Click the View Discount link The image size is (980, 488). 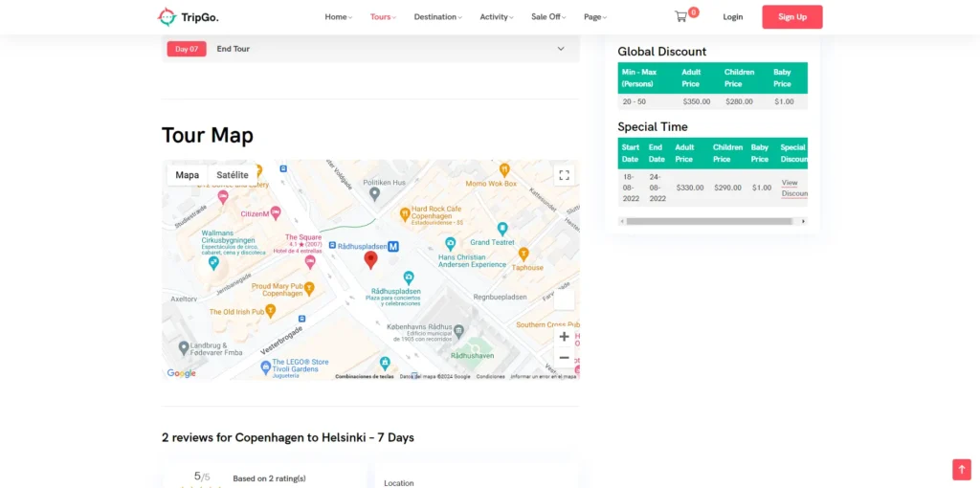pos(793,189)
